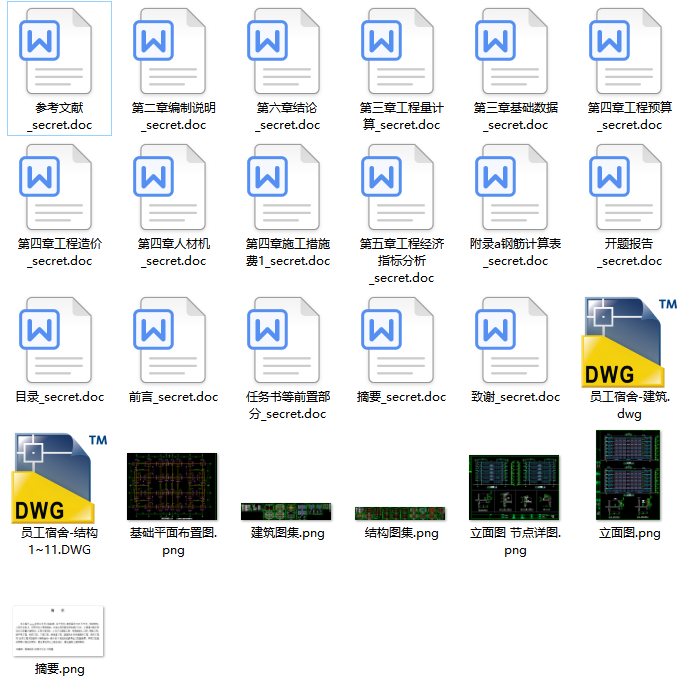Click the label 立面图.png
The image size is (678, 683).
coord(630,533)
